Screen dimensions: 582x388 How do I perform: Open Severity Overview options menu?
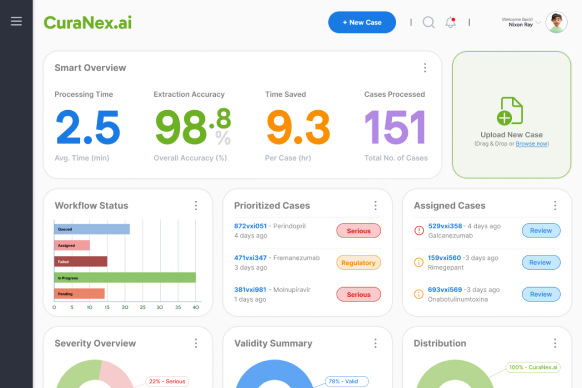tap(196, 343)
